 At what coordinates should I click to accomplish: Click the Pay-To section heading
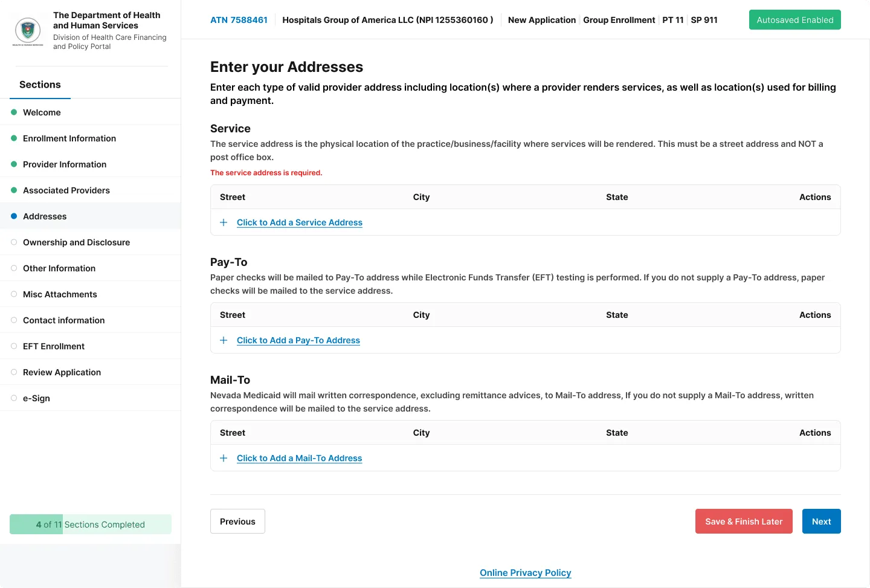pyautogui.click(x=229, y=262)
